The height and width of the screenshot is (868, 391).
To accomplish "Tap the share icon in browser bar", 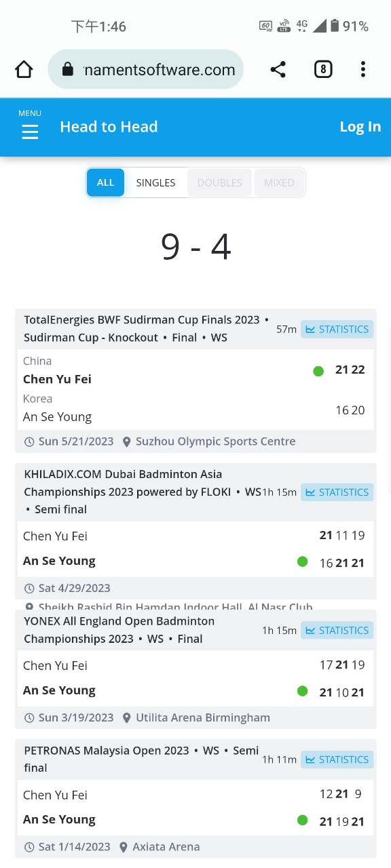I will [x=278, y=69].
